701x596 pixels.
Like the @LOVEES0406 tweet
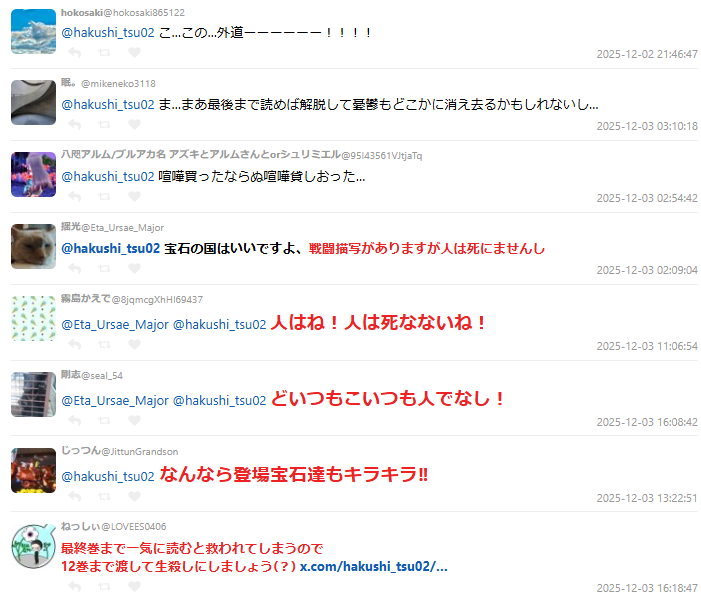(134, 586)
